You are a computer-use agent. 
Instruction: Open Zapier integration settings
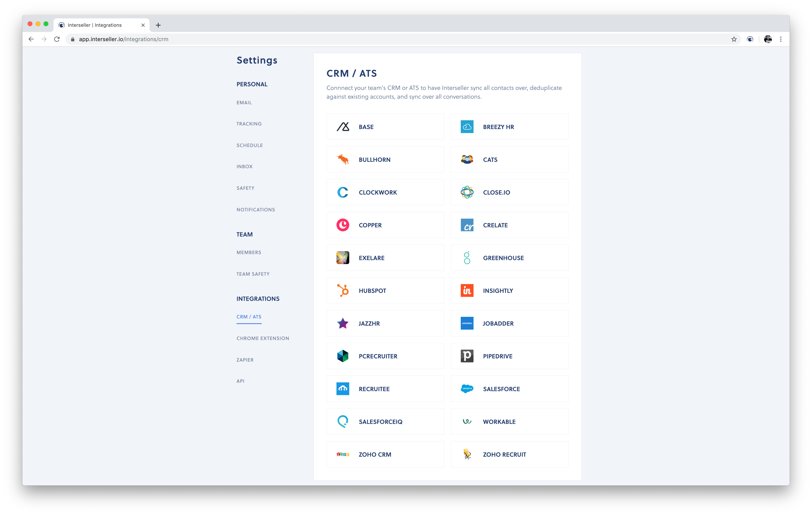click(245, 360)
